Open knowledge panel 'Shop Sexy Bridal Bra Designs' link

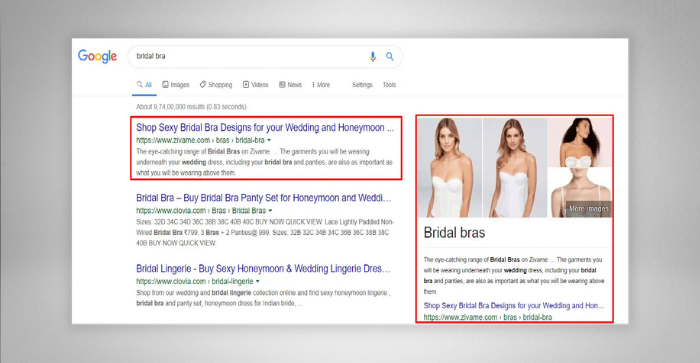point(514,306)
